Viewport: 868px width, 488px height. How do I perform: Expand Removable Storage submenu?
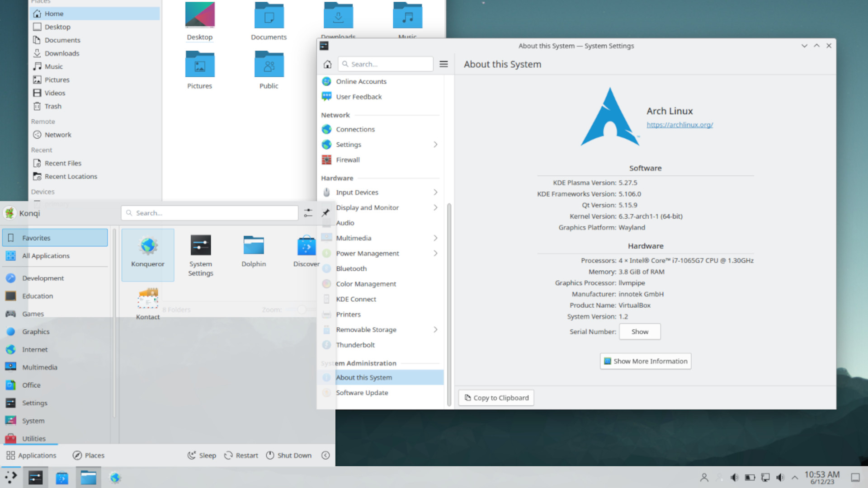point(435,330)
